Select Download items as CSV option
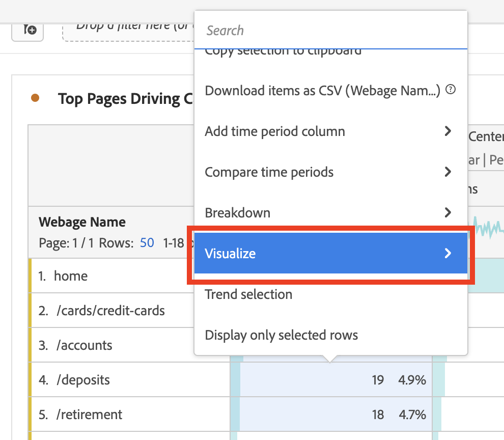This screenshot has height=440, width=504. [322, 90]
